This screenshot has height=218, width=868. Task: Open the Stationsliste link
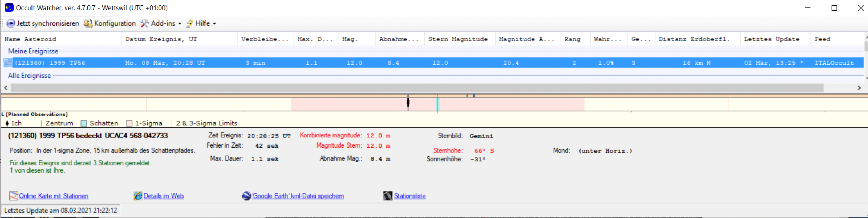[410, 196]
